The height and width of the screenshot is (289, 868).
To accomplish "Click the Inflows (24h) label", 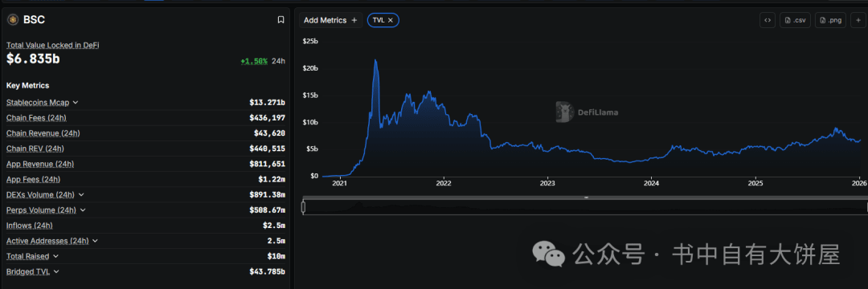I will (30, 226).
